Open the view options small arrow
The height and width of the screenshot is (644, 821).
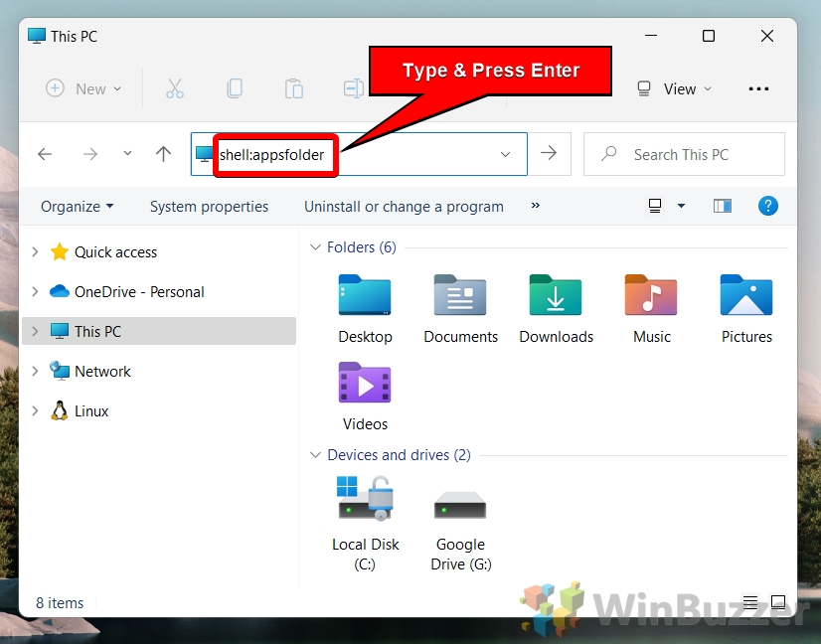coord(681,206)
